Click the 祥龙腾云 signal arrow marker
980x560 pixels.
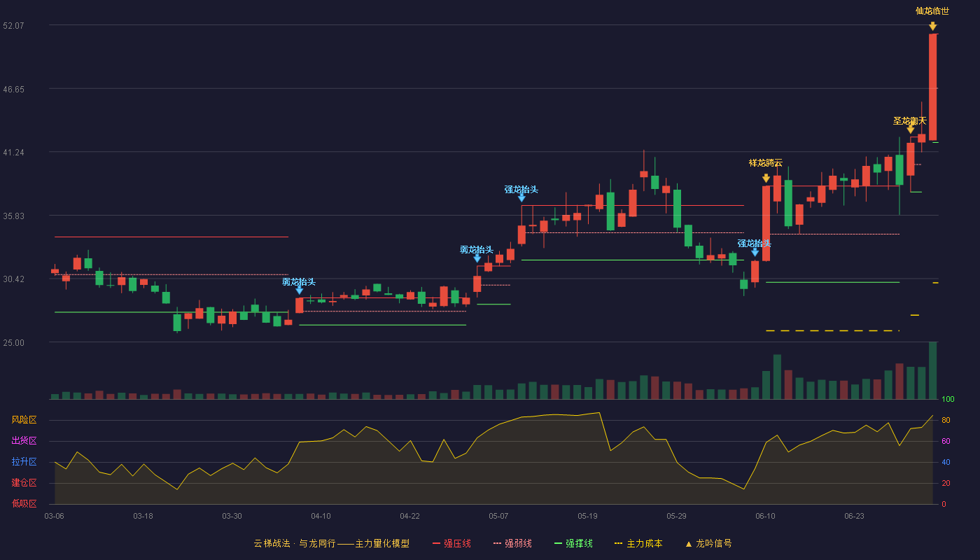(766, 178)
